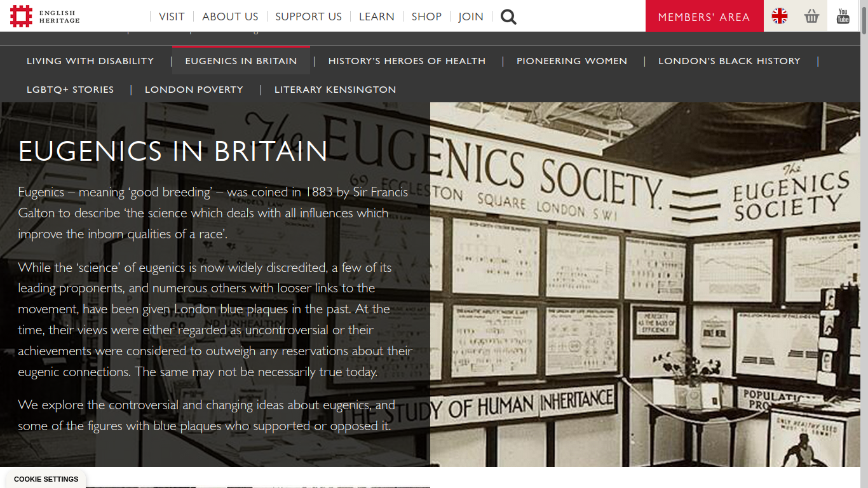868x488 pixels.
Task: Click the English Heritage logo
Action: click(45, 16)
